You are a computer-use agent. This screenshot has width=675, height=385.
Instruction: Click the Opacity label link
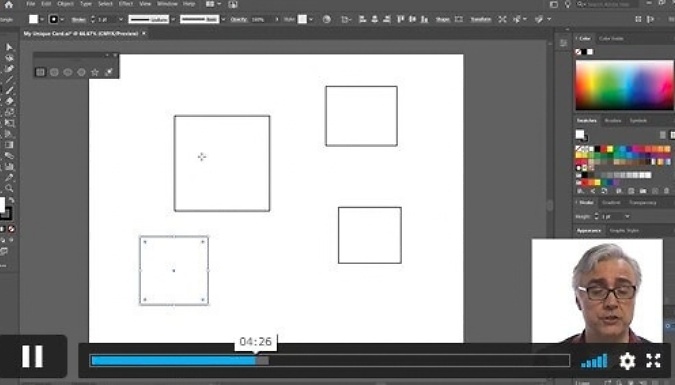238,19
